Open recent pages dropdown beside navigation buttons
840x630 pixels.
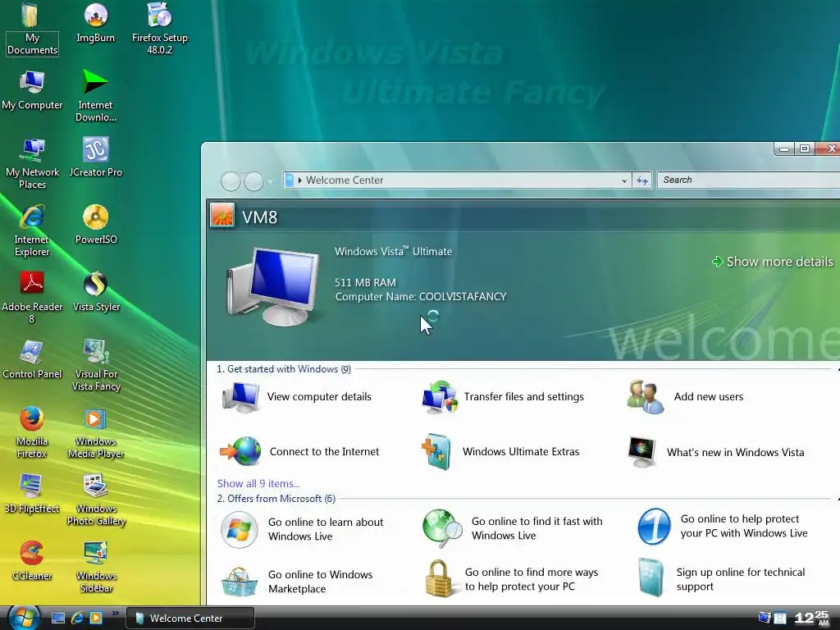(x=270, y=181)
